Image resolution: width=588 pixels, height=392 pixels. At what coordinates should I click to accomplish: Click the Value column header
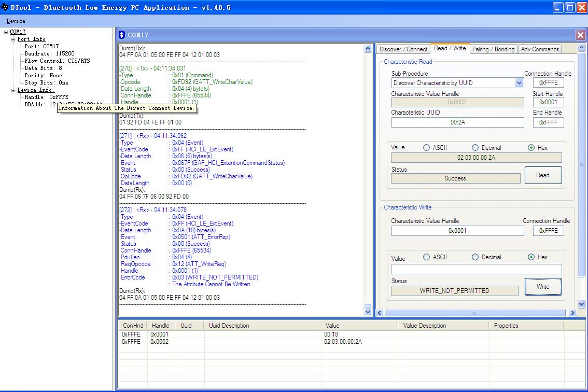[359, 326]
